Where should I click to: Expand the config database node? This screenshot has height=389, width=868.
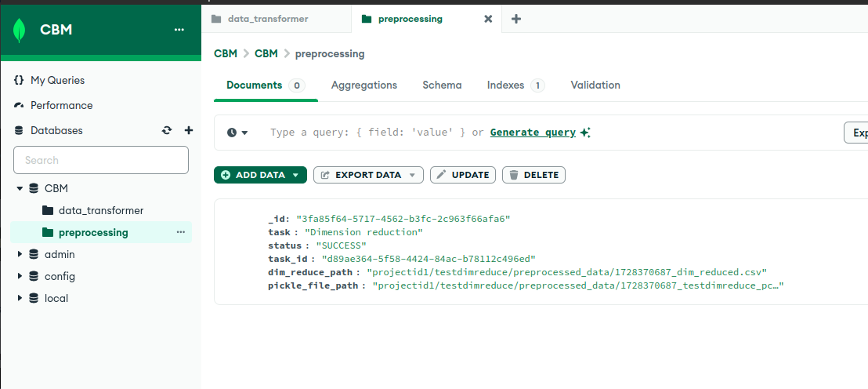point(20,276)
